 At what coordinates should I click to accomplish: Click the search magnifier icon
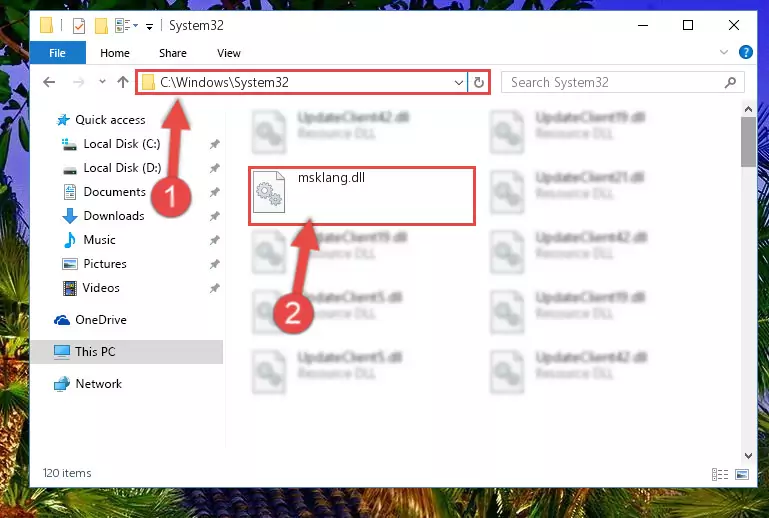730,82
